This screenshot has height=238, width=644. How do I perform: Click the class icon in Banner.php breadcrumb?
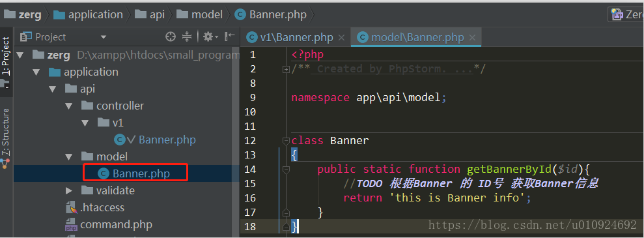pyautogui.click(x=240, y=15)
